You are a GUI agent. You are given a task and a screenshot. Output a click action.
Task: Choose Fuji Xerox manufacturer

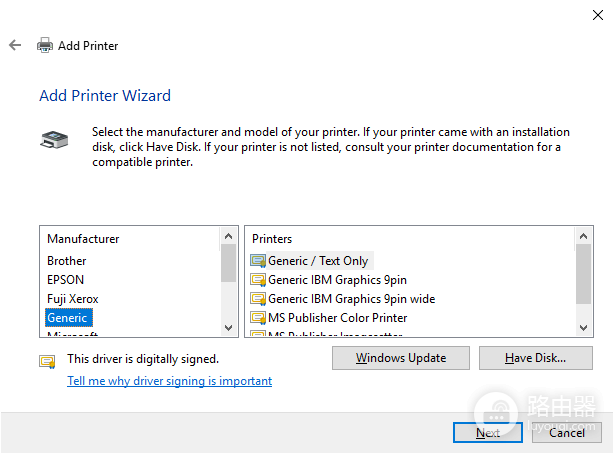pos(72,299)
